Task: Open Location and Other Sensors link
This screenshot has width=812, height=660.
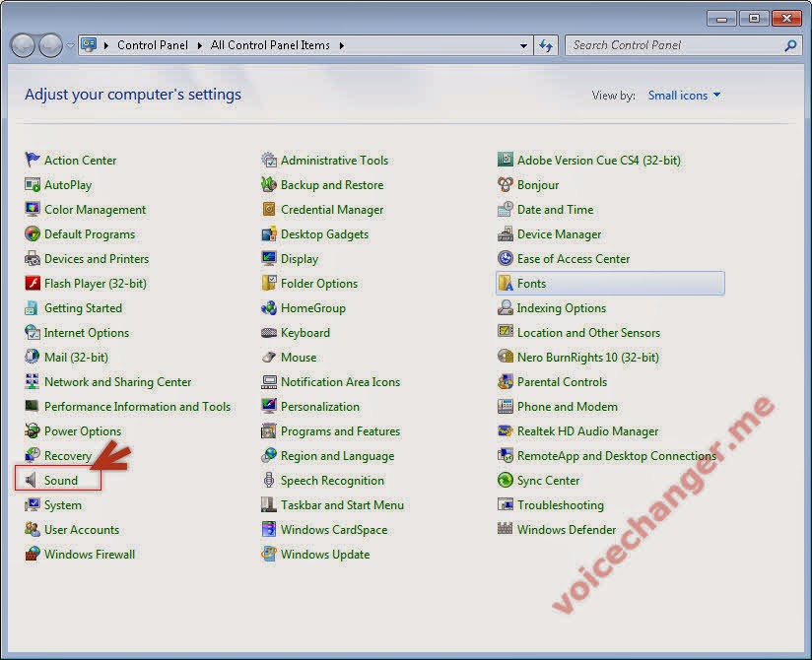Action: tap(588, 333)
